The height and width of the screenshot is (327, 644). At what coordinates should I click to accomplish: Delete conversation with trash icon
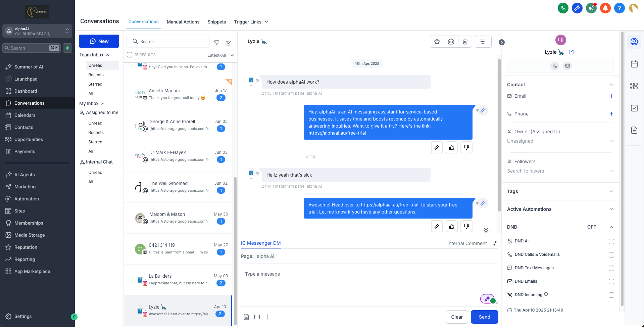[465, 42]
